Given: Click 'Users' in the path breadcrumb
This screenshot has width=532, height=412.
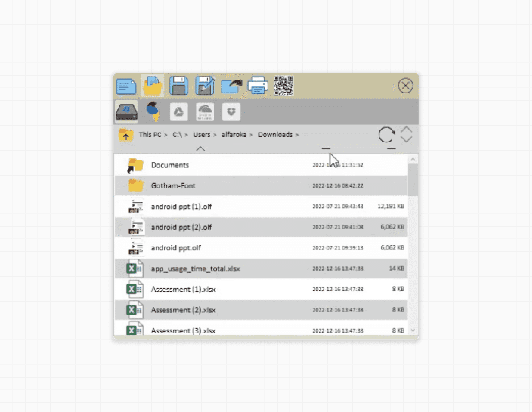Looking at the screenshot, I should (202, 135).
